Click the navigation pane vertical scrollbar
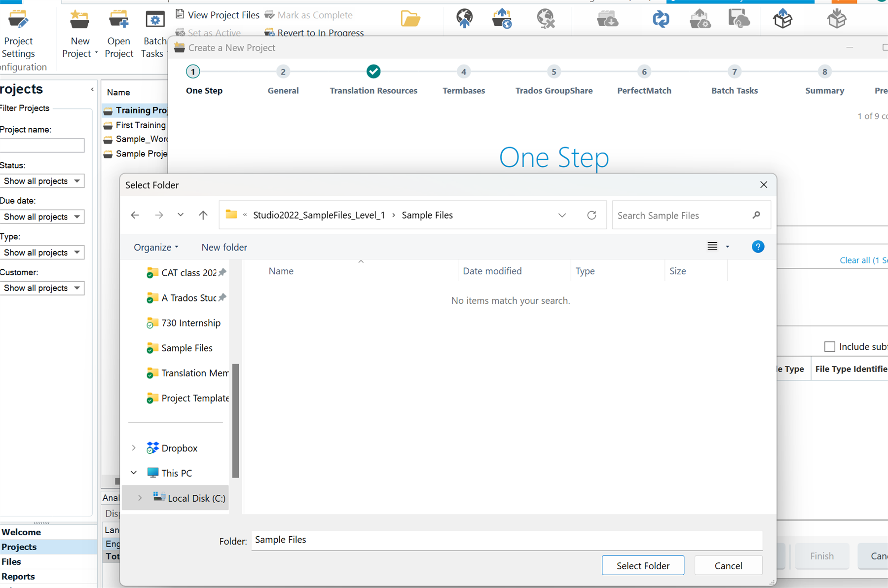The width and height of the screenshot is (888, 588). (x=236, y=421)
